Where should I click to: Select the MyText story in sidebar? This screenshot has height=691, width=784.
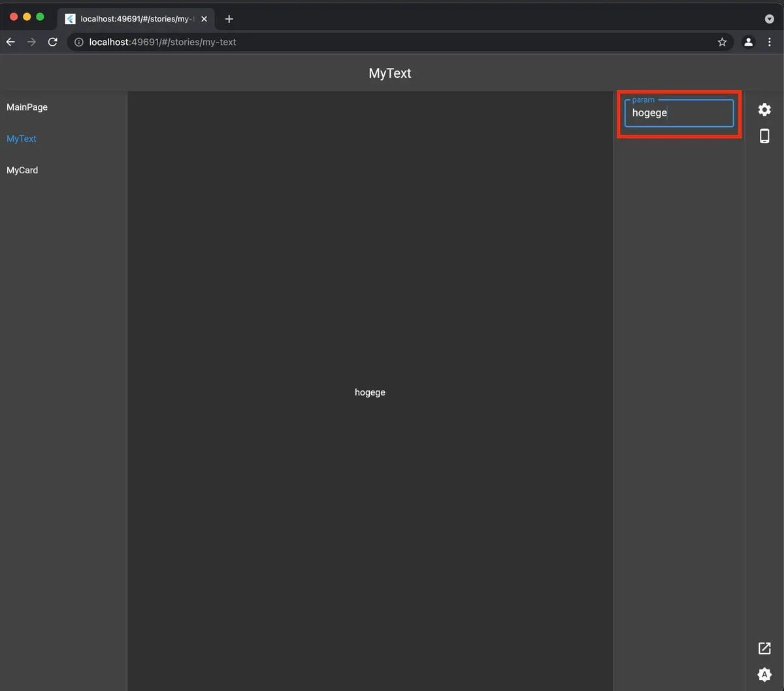point(22,139)
